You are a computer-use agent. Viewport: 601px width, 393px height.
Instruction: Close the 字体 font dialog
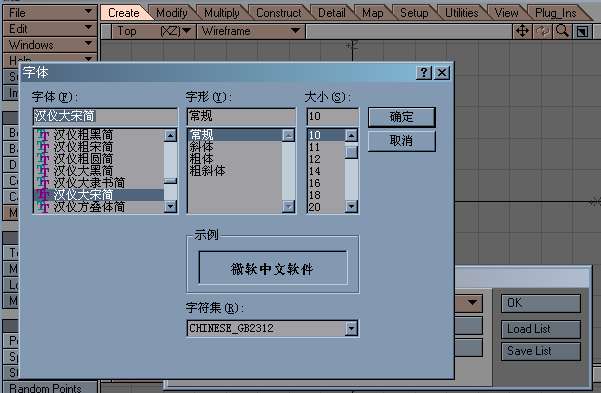click(442, 73)
